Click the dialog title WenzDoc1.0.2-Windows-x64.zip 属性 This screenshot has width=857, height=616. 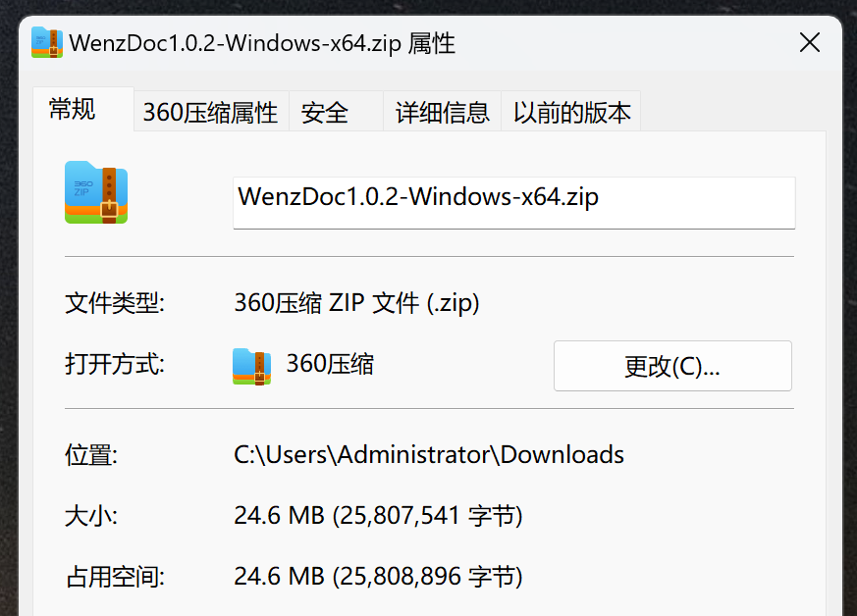click(262, 43)
